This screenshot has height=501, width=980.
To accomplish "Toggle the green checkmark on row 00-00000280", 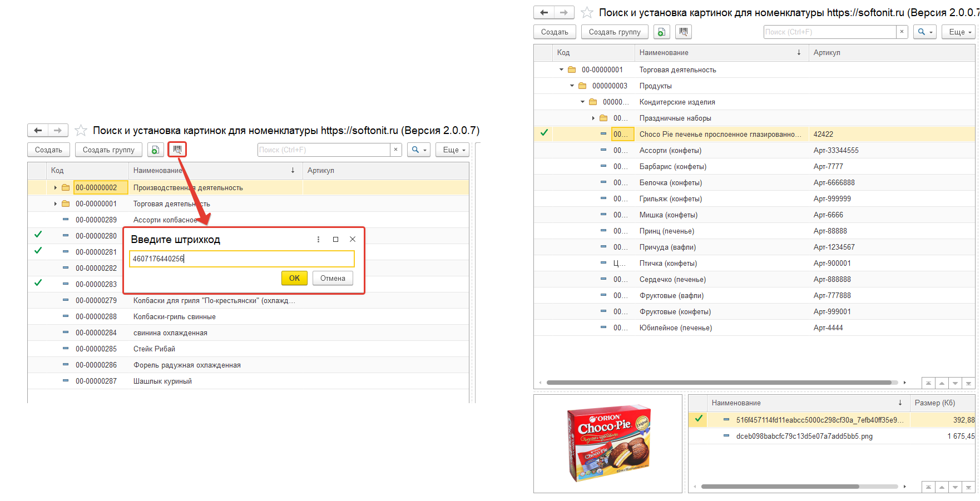I will 38,235.
